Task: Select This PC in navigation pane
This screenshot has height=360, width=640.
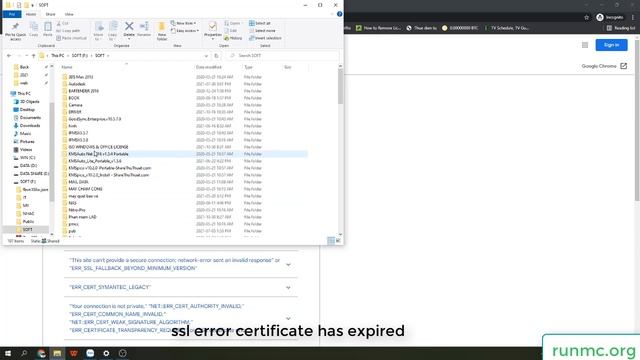Action: pyautogui.click(x=24, y=93)
